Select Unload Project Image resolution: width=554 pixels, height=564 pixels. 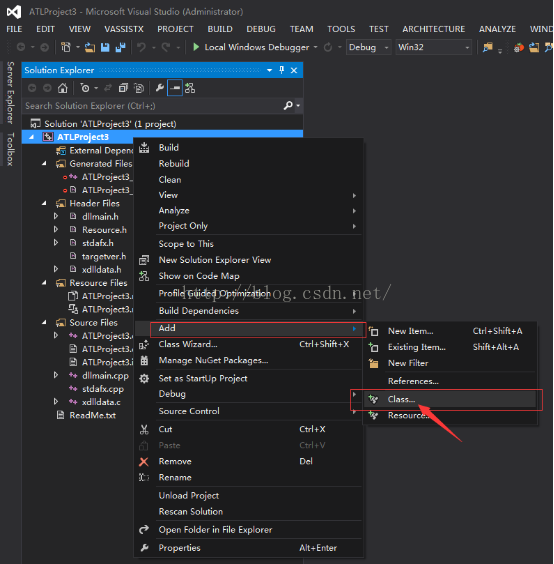(x=248, y=496)
